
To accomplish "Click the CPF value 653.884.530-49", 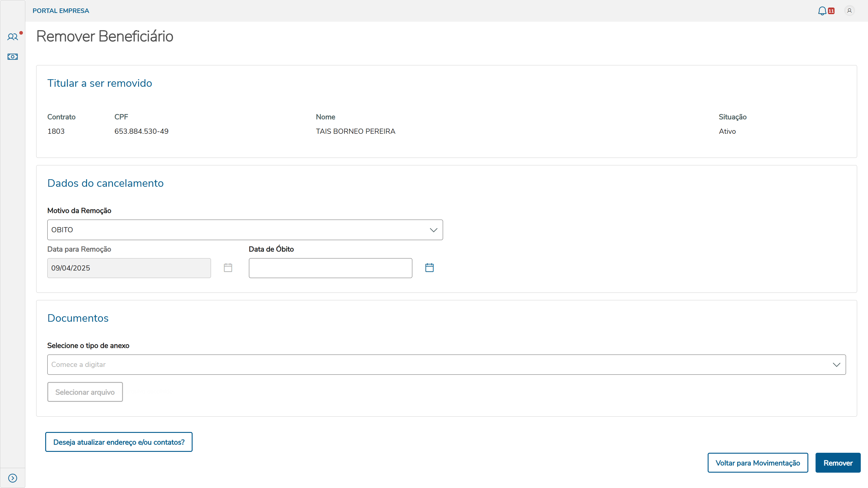I will pyautogui.click(x=141, y=131).
